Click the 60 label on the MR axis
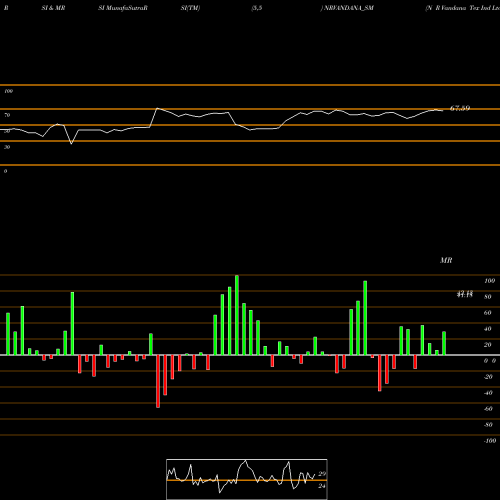Viewport: 500px width, 500px height. (x=487, y=313)
